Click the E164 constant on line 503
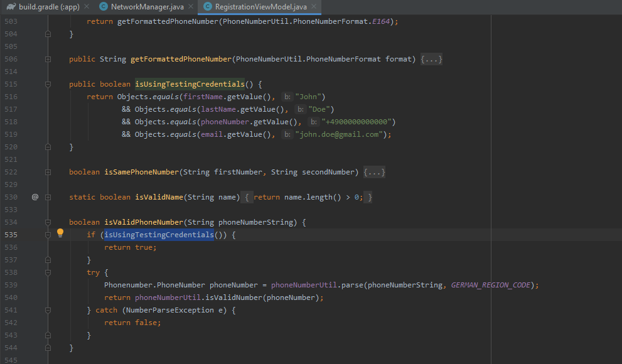 click(381, 21)
